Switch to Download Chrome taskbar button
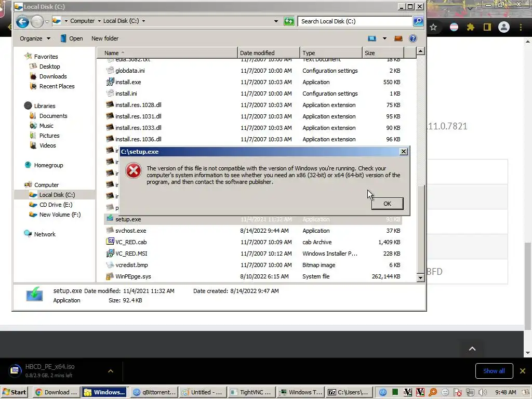This screenshot has height=399, width=532. (57, 392)
